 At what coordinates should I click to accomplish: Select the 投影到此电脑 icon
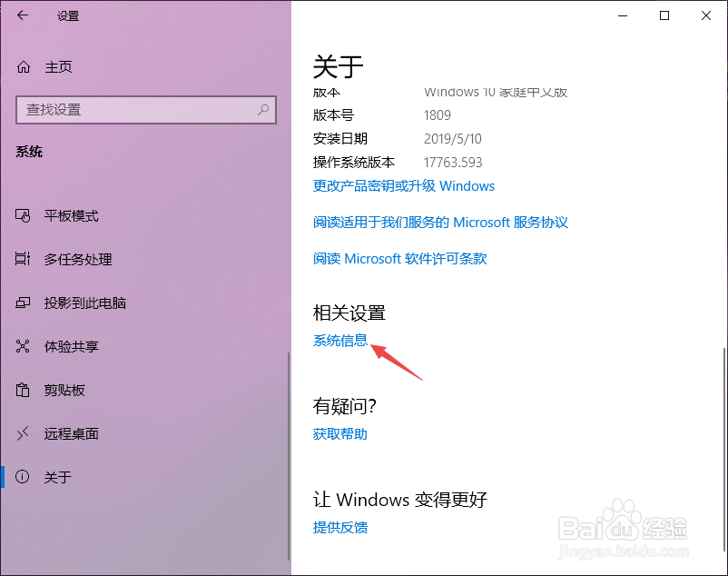coord(23,303)
